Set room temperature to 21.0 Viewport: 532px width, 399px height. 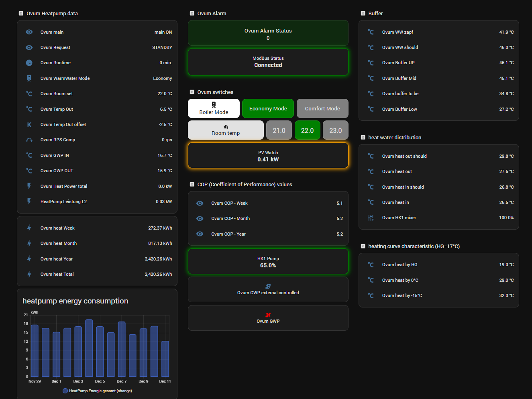click(279, 130)
